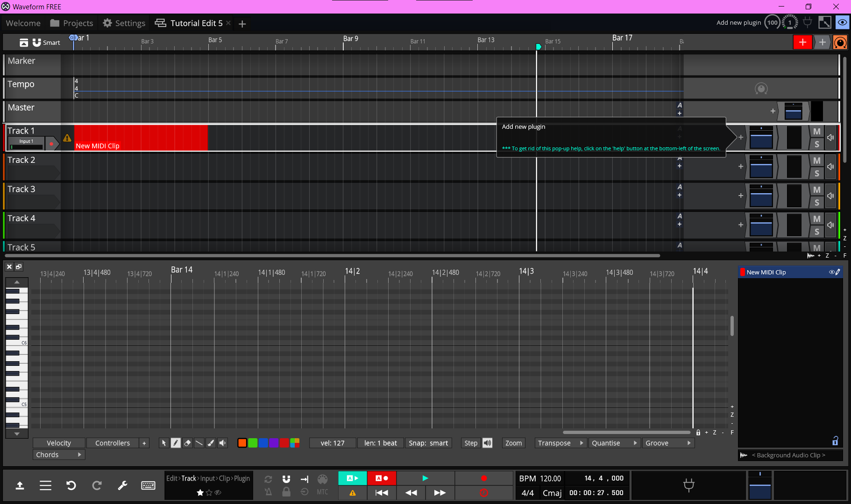This screenshot has height=504, width=851.
Task: Click the red add track plus button
Action: point(802,42)
